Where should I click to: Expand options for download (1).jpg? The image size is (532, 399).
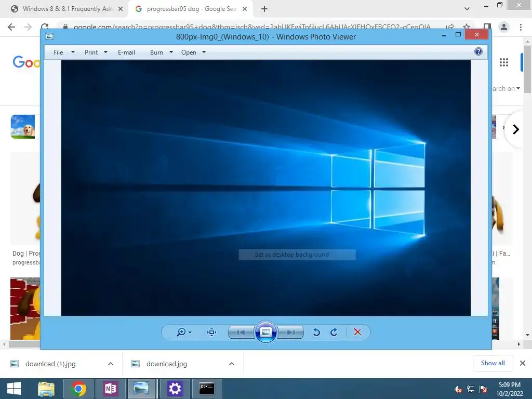pyautogui.click(x=111, y=364)
